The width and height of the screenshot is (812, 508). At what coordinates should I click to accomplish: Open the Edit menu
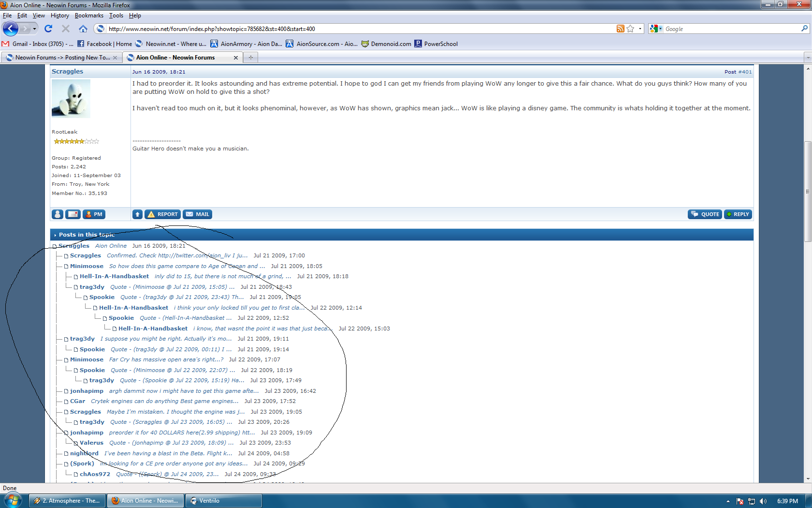[x=22, y=15]
